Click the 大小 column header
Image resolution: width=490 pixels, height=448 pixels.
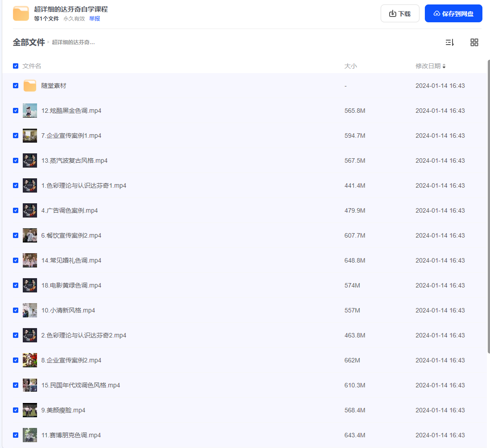pyautogui.click(x=350, y=66)
